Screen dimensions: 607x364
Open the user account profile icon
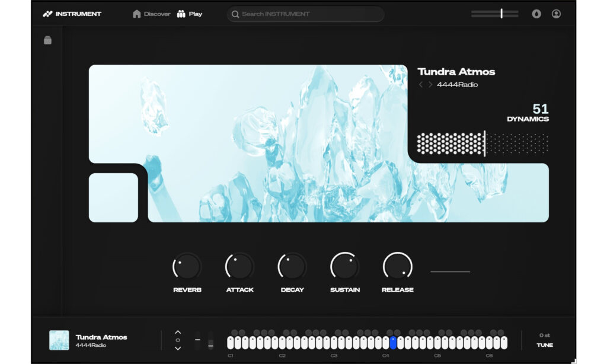556,14
